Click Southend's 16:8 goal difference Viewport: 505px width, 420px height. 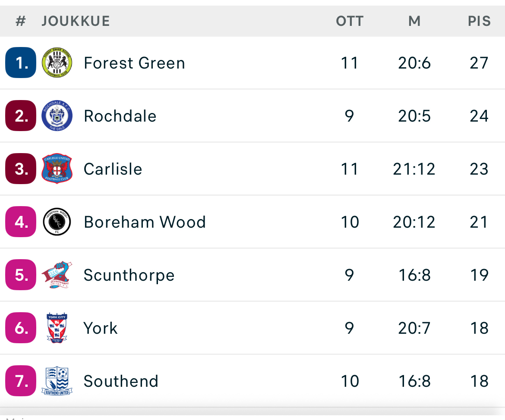click(x=414, y=381)
